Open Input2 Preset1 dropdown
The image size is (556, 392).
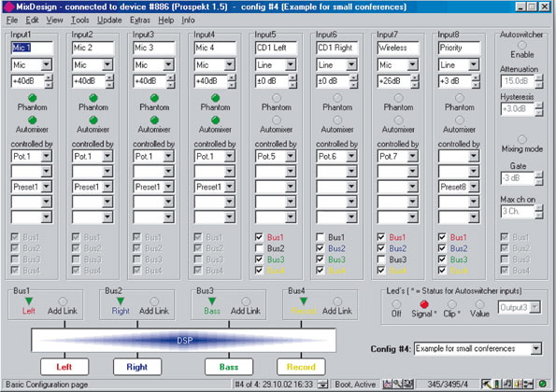coord(107,187)
